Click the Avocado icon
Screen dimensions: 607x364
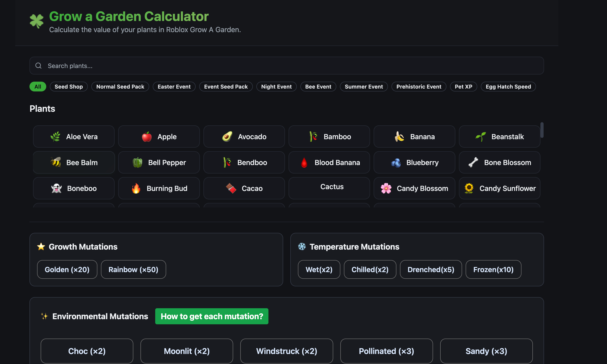(227, 137)
